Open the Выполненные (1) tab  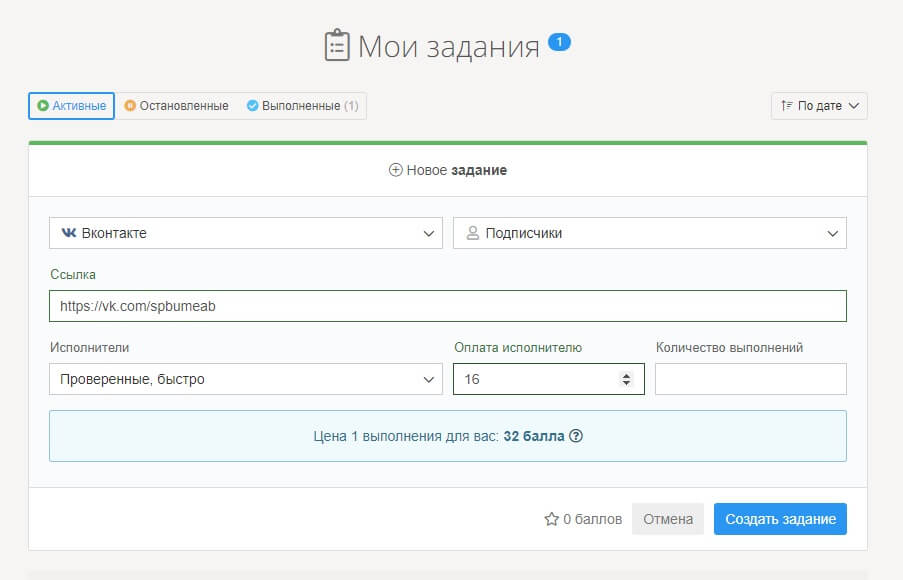click(302, 106)
